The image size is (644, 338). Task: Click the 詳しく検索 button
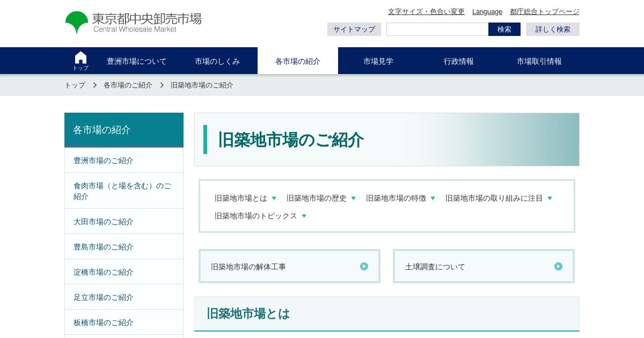tap(553, 29)
